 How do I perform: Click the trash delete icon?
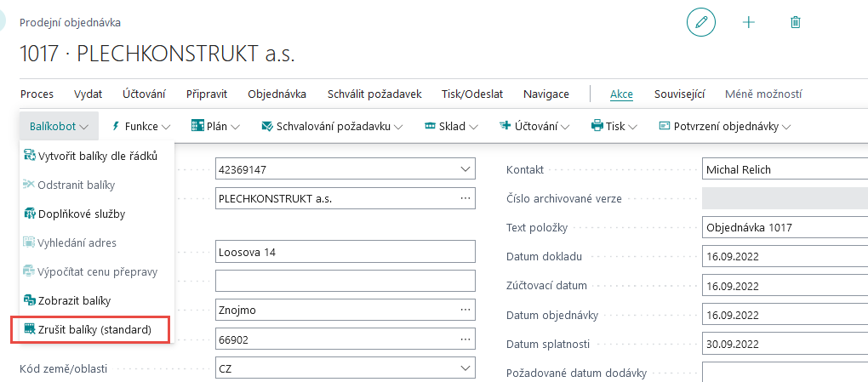tap(796, 22)
